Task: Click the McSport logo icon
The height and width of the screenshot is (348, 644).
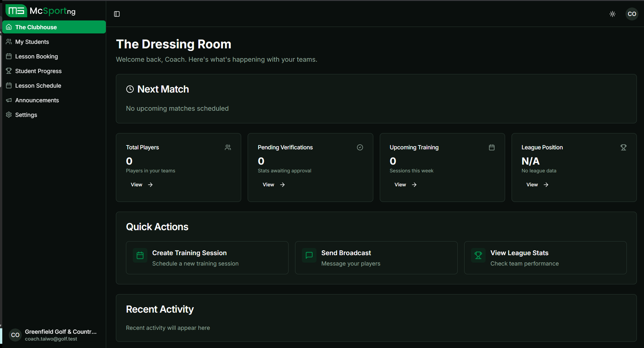Action: [16, 10]
